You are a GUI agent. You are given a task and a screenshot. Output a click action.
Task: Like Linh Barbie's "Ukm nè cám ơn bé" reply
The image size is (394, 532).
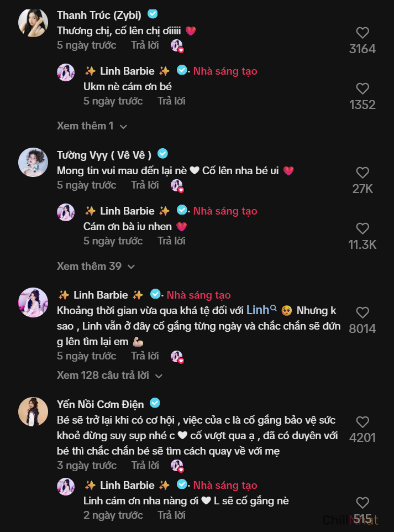tap(363, 88)
